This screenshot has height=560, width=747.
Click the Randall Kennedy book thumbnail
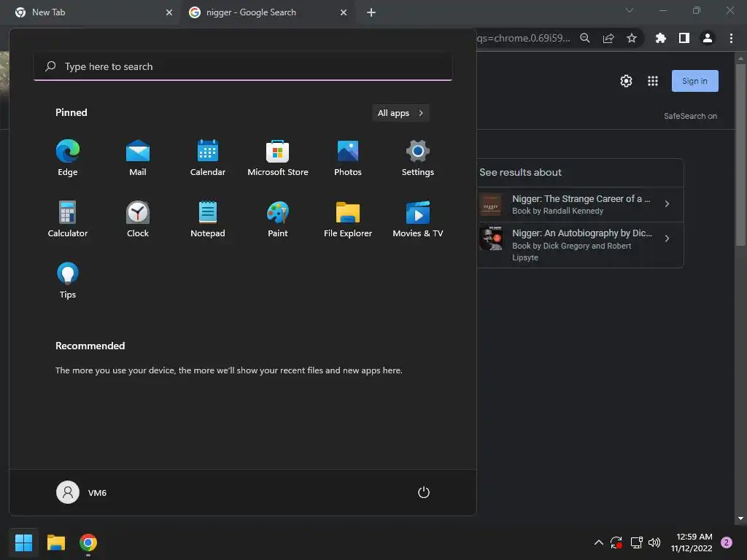491,204
